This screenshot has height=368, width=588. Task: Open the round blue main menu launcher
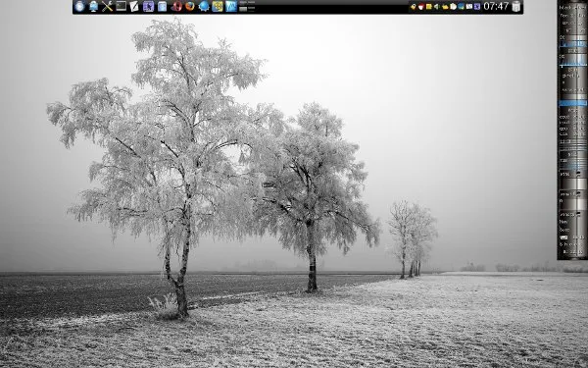(79, 6)
